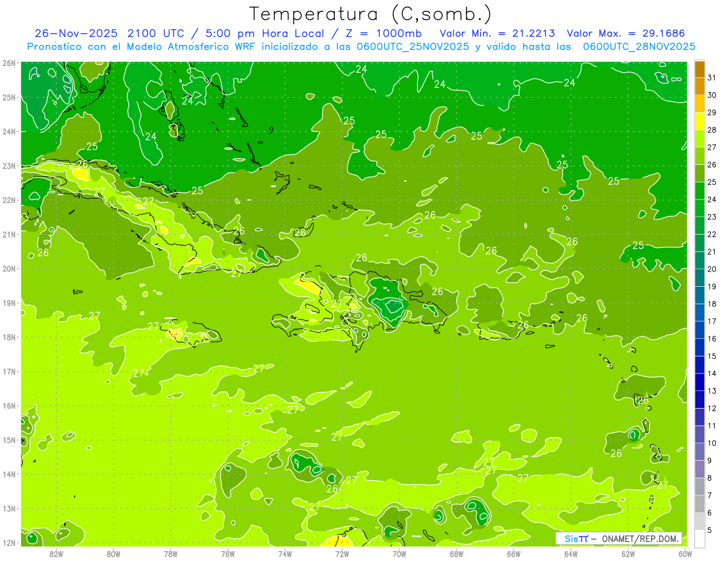Click the title 'Temperatura (C,somb.)'
Screen dimensions: 728x562
(371, 14)
